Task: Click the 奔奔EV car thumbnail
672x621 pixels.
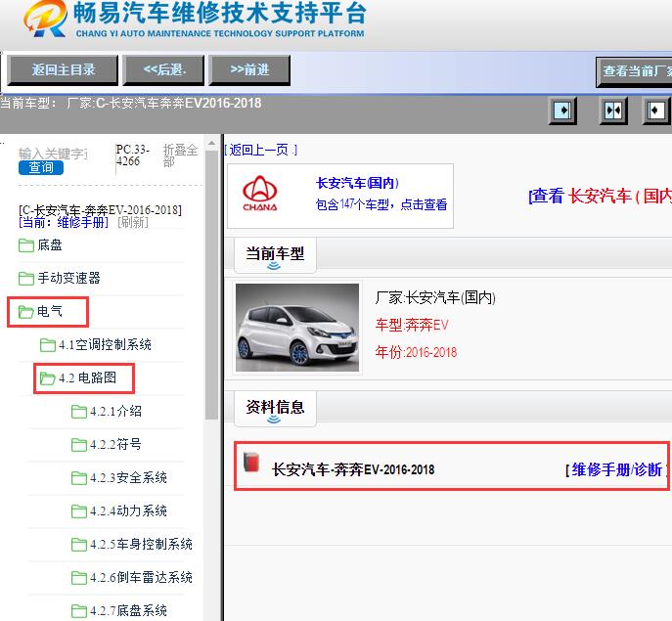Action: pos(297,327)
